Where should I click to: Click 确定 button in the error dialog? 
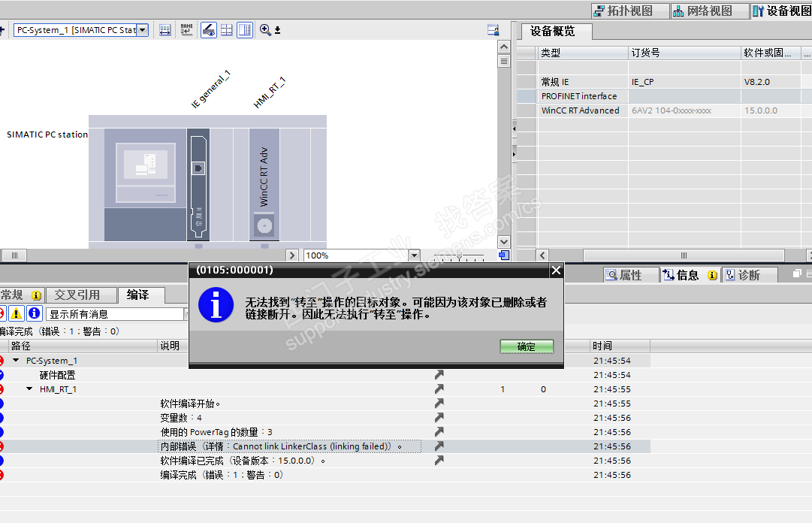click(x=527, y=346)
